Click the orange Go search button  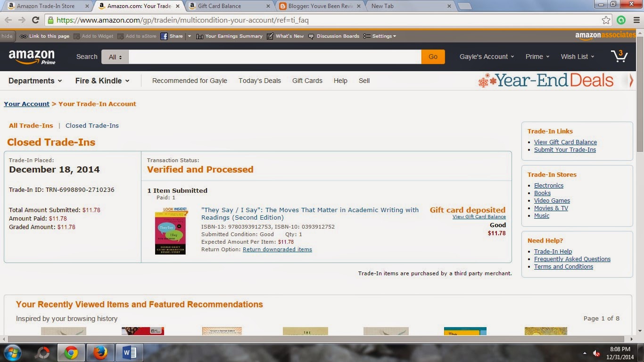click(x=433, y=57)
